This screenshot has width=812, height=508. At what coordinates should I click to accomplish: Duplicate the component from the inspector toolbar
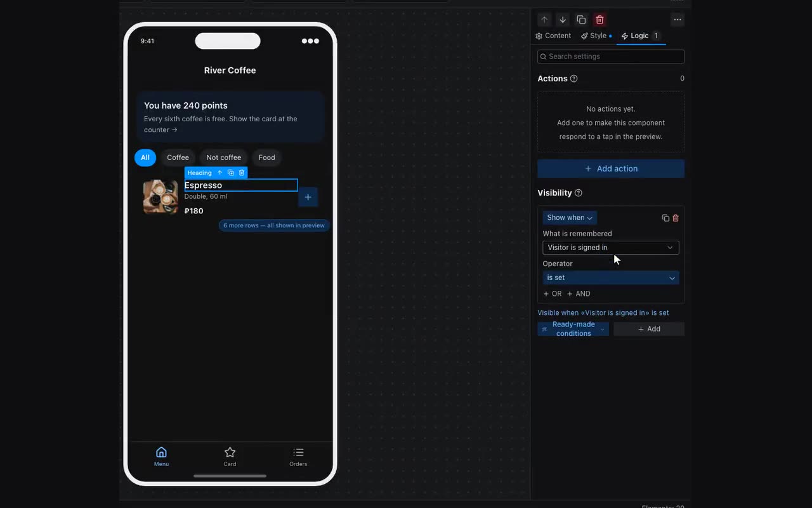point(581,20)
